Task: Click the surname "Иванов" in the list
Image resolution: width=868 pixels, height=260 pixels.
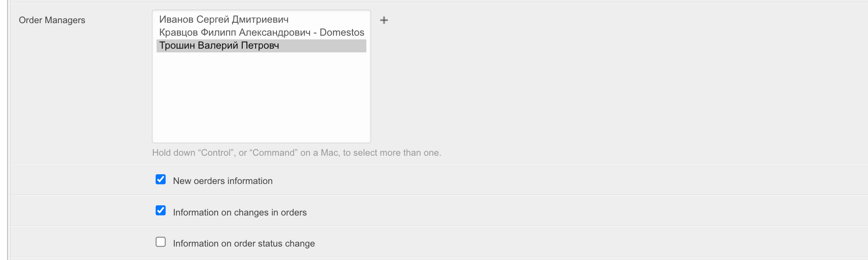Action: point(176,19)
